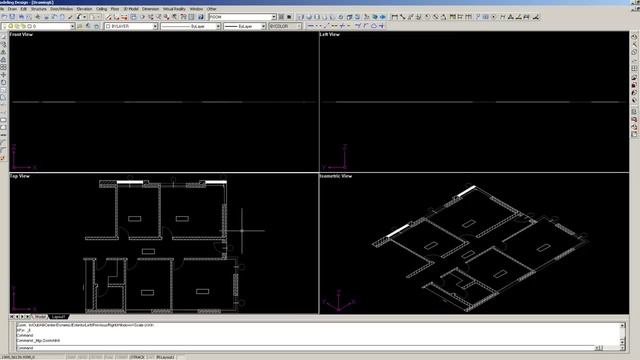Toggle layer 0 lock icon
Screen dimensions: 640x360
tap(23, 26)
